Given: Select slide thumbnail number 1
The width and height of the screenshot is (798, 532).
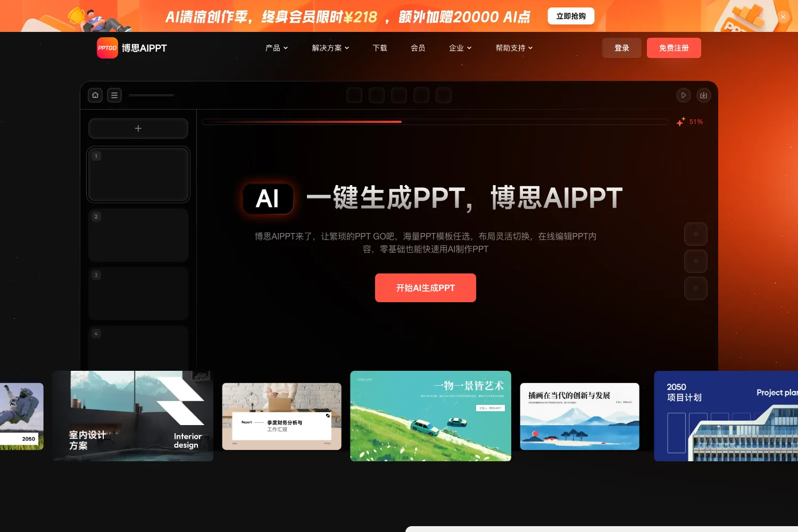Looking at the screenshot, I should point(138,174).
